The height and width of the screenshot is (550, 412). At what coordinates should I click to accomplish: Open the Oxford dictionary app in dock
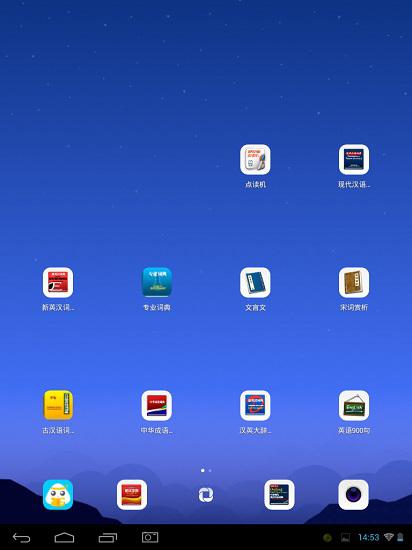pos(279,495)
